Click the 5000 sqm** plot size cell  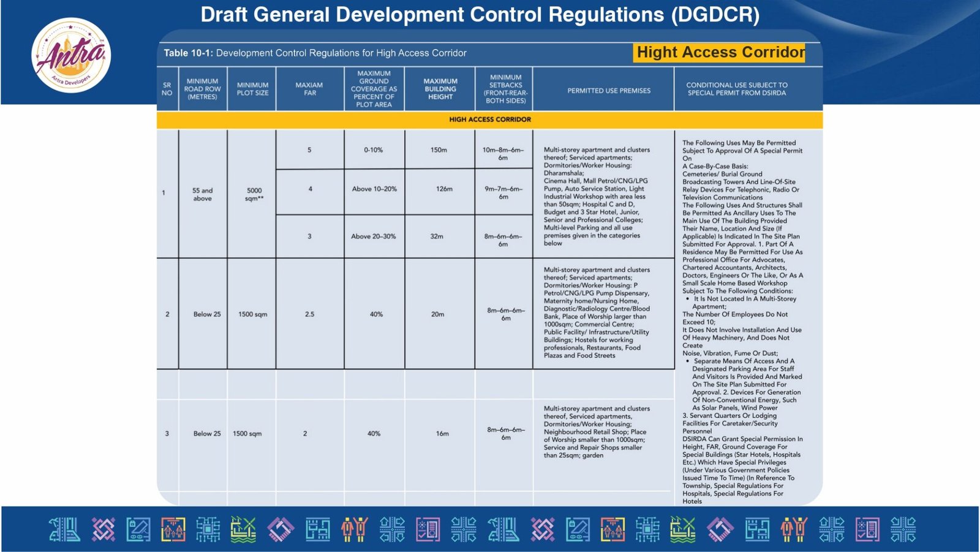click(x=254, y=194)
